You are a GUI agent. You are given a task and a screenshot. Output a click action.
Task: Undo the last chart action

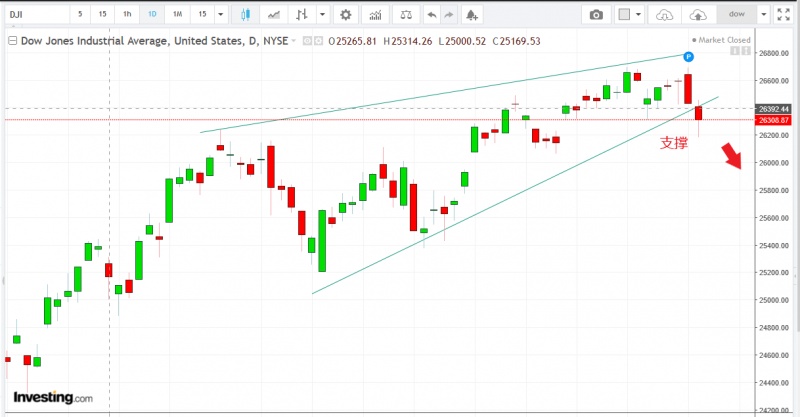click(431, 15)
